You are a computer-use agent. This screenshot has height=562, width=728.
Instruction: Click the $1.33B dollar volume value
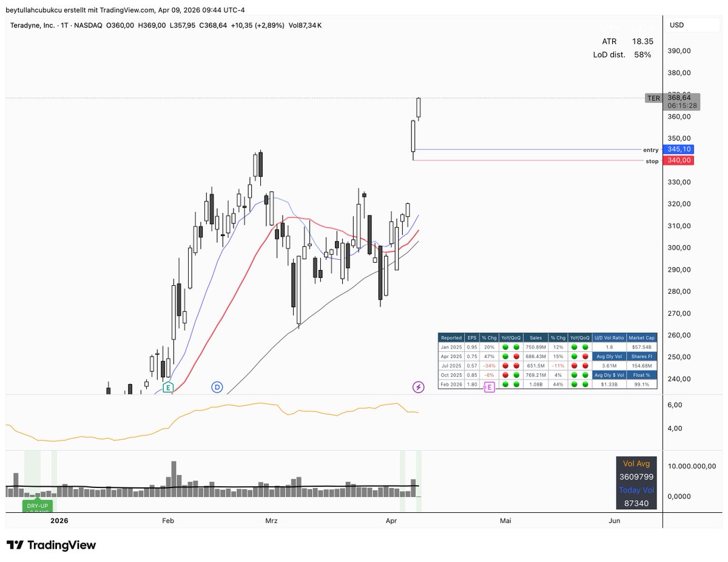click(609, 384)
